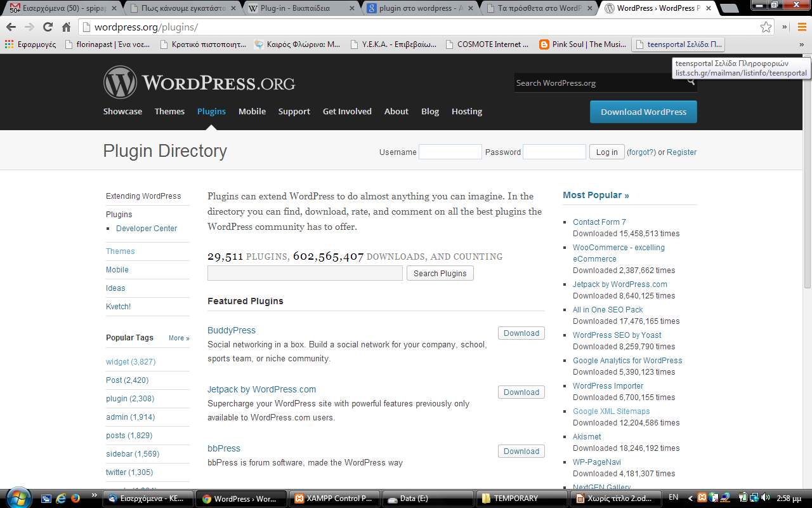Open the Pink Soul bookmark
The image size is (812, 508).
click(x=582, y=44)
